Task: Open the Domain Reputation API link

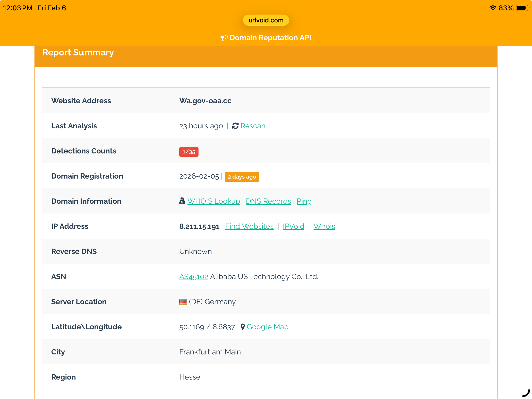Action: click(x=270, y=38)
